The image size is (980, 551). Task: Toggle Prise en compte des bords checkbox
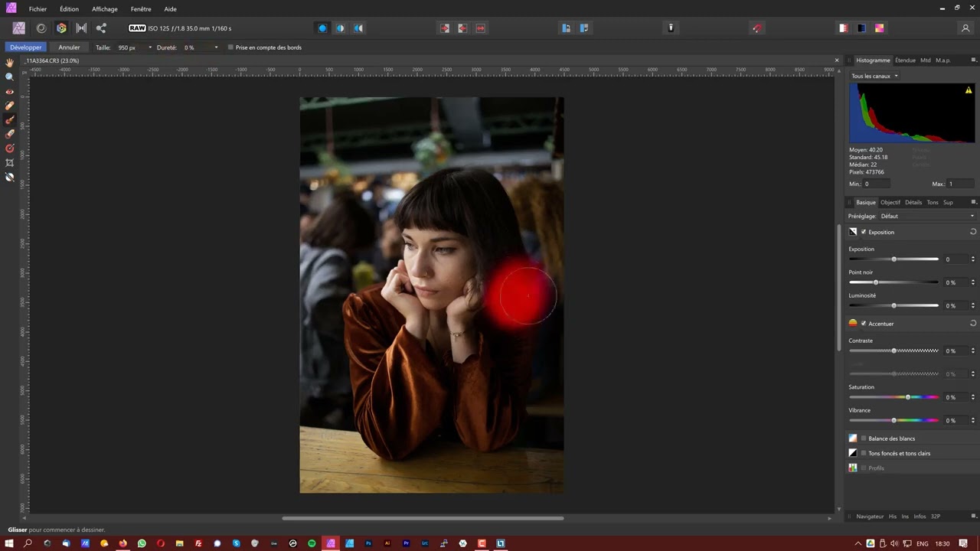click(x=230, y=47)
